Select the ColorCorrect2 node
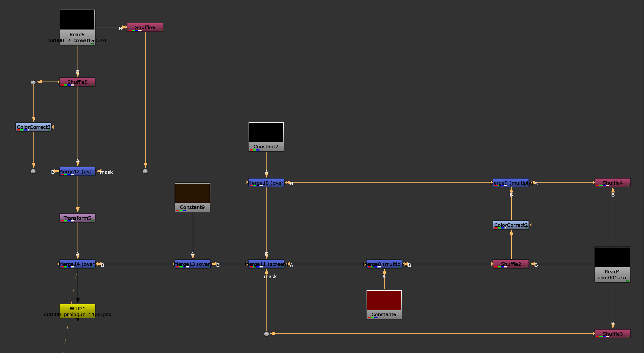This screenshot has height=353, width=644. (x=511, y=225)
